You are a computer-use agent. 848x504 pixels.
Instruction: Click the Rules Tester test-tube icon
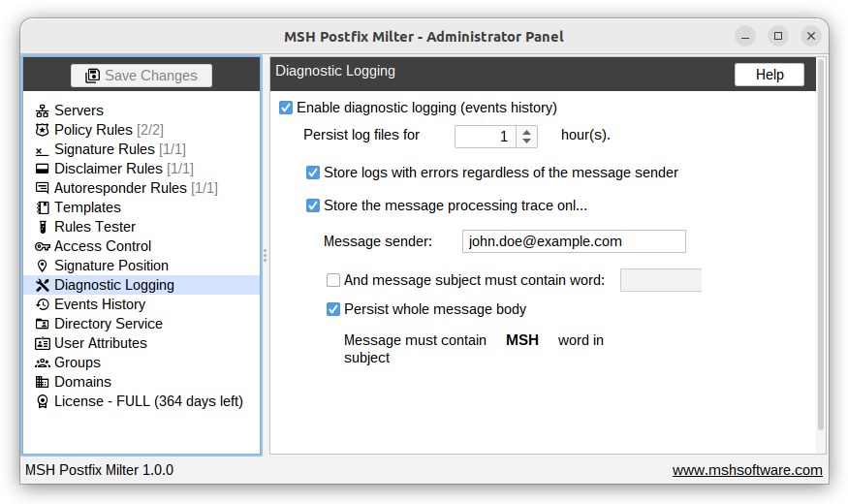coord(43,227)
